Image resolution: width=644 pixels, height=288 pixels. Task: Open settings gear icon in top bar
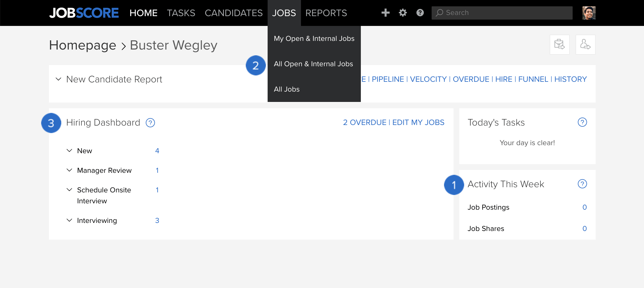[x=403, y=13]
